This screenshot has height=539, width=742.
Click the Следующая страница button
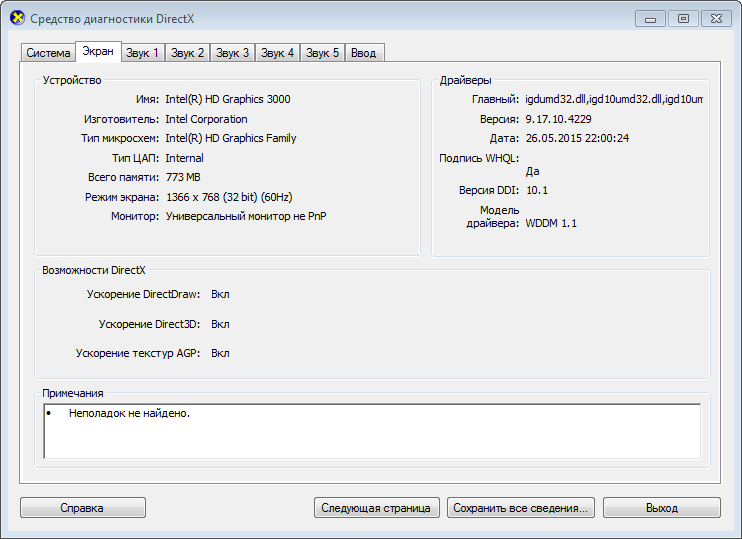(x=376, y=508)
